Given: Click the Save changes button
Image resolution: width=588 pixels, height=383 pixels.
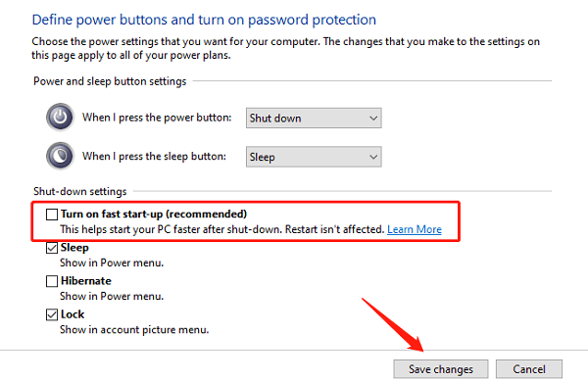Looking at the screenshot, I should pyautogui.click(x=441, y=369).
